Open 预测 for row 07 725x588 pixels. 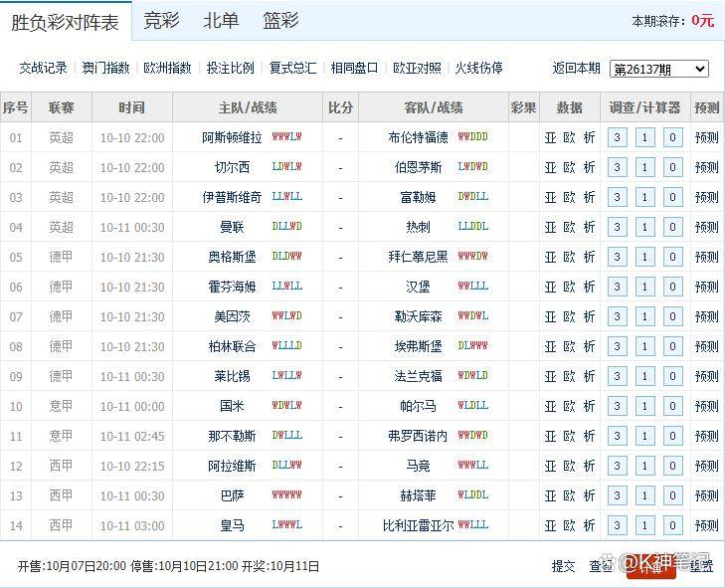click(706, 316)
